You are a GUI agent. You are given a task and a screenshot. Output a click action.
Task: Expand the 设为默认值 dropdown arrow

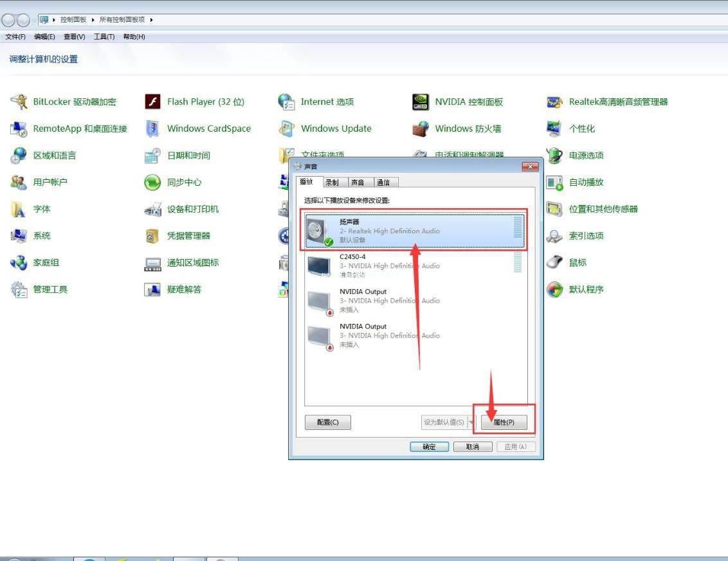coord(471,422)
